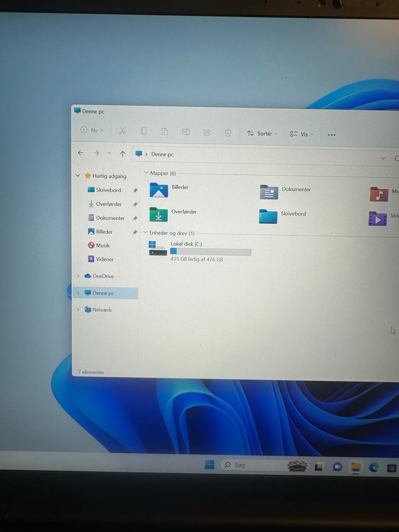Go forward with the right arrow
This screenshot has height=532, width=399.
[x=96, y=153]
